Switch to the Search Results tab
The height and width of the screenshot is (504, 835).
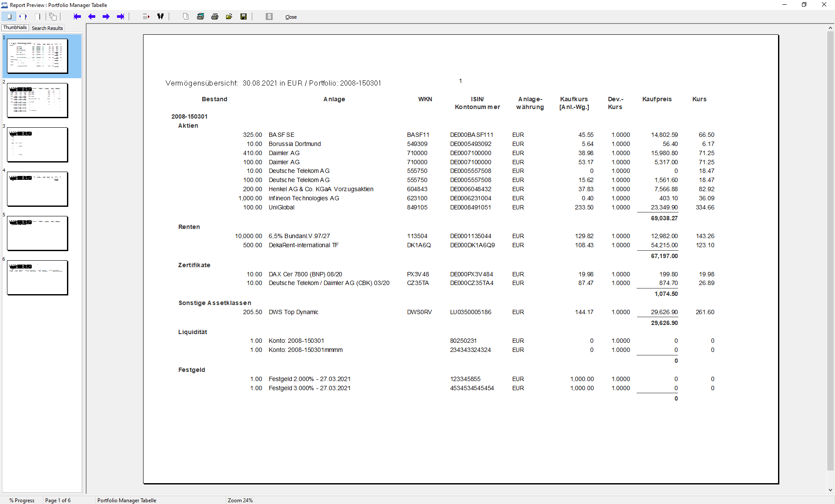(x=47, y=28)
